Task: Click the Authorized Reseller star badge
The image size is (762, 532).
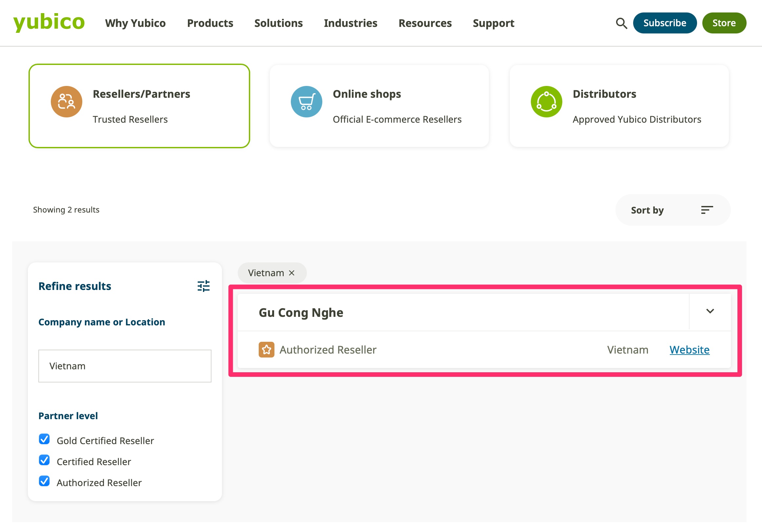Action: click(267, 350)
